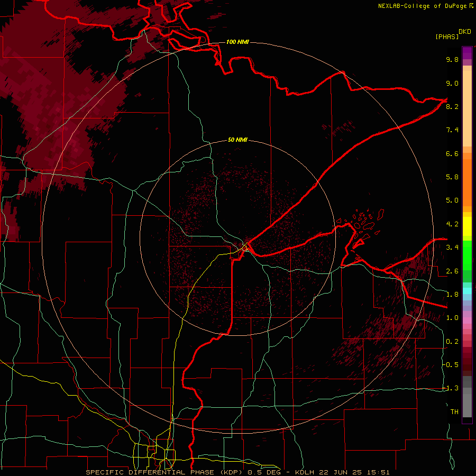The height and width of the screenshot is (476, 476).
Task: Click the 0.2 value on color scale
Action: click(x=452, y=342)
